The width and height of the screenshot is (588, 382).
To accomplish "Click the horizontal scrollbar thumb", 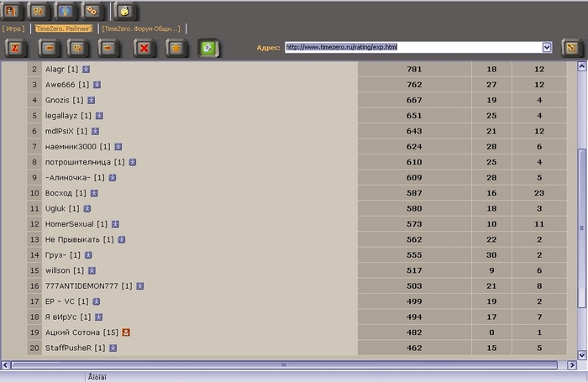I will [284, 364].
